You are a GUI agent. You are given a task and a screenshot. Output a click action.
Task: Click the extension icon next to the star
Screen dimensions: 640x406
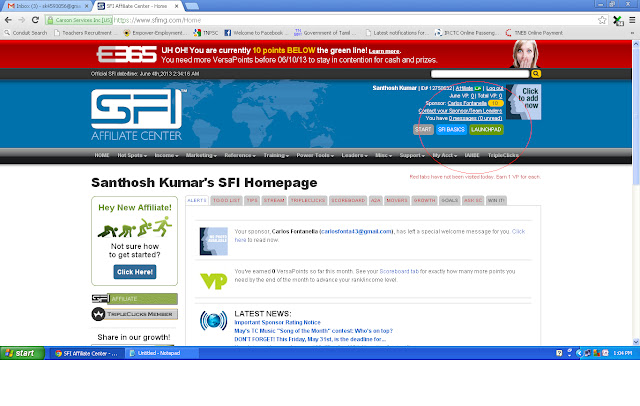click(618, 20)
